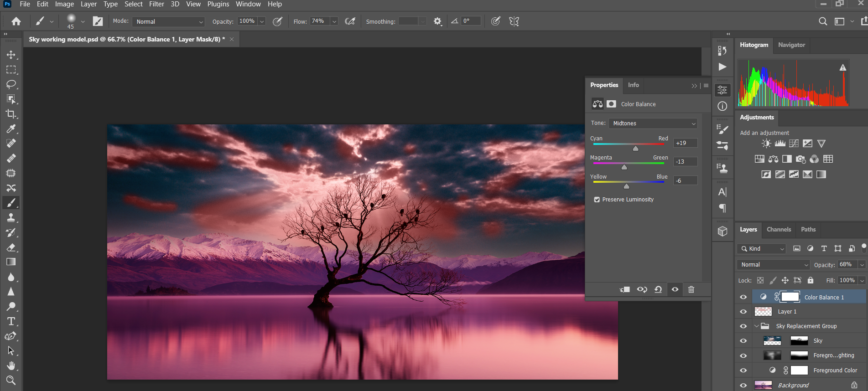868x391 pixels.
Task: Collapse the Sky Replacement Group folder
Action: click(x=757, y=326)
